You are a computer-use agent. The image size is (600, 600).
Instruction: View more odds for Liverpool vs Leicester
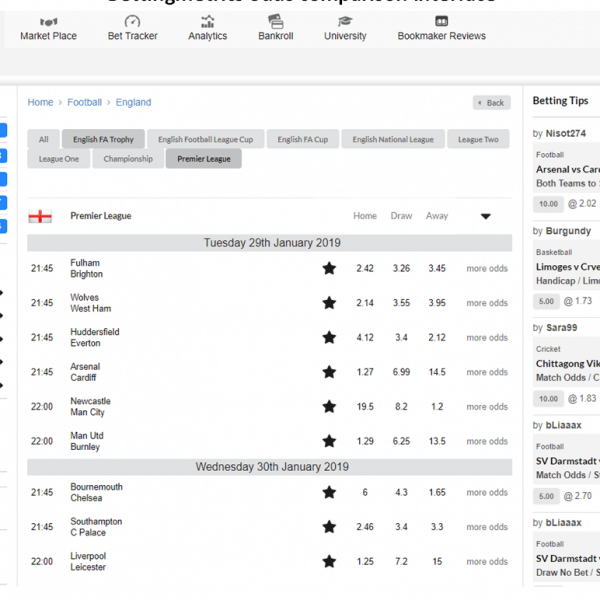487,562
